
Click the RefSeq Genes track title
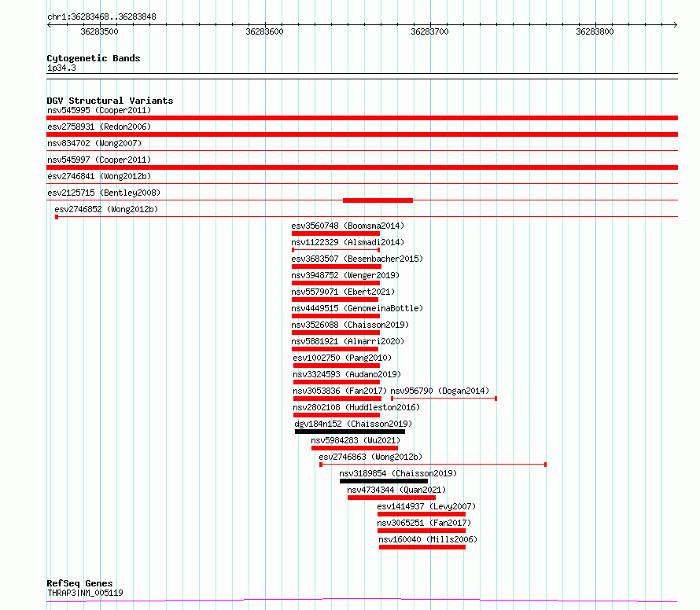point(79,583)
